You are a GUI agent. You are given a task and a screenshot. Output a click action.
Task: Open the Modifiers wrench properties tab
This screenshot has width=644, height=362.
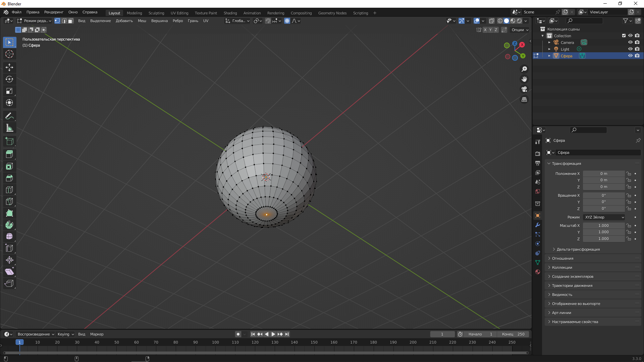click(538, 225)
